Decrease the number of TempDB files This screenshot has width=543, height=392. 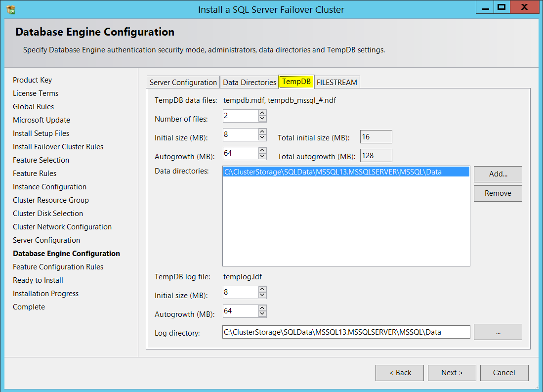click(x=262, y=119)
